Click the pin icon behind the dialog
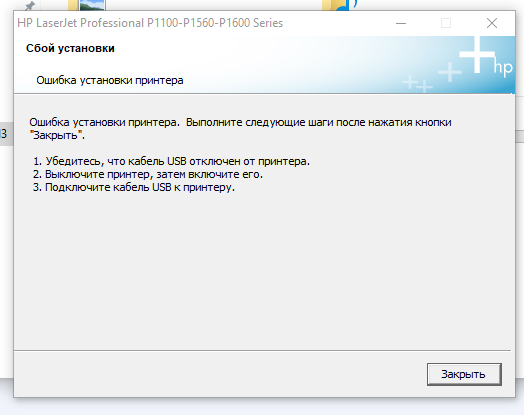The height and width of the screenshot is (415, 524). point(30,6)
